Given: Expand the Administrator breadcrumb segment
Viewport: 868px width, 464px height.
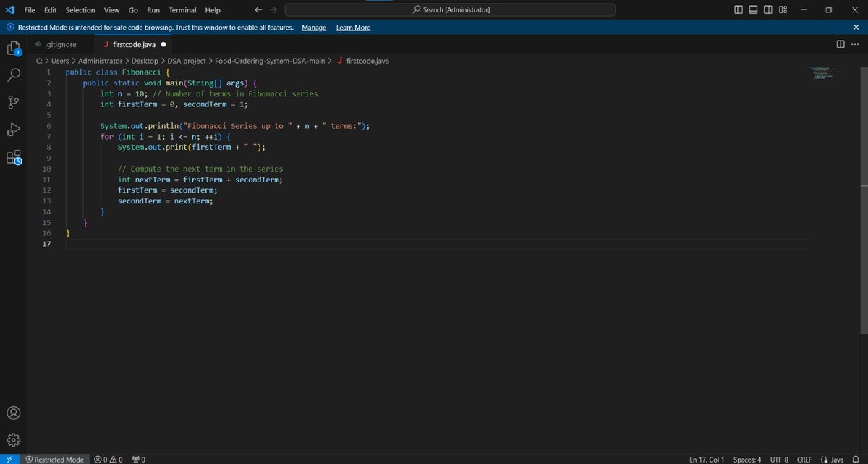Looking at the screenshot, I should tap(100, 61).
